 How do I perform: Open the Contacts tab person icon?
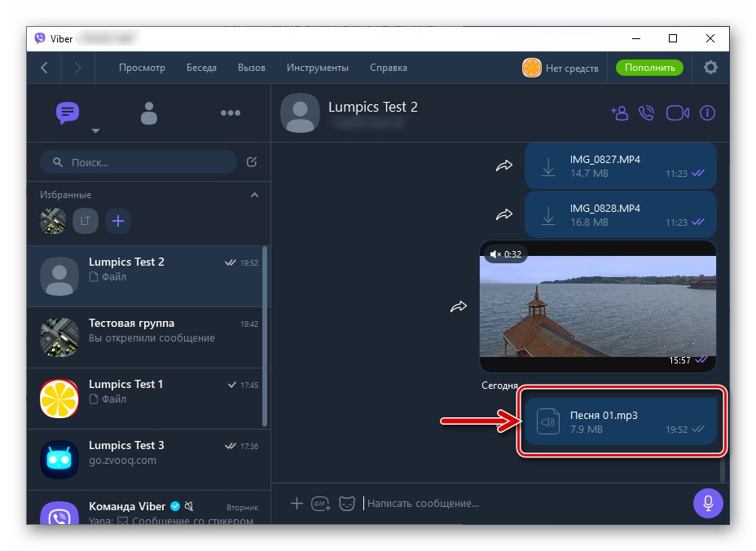148,113
